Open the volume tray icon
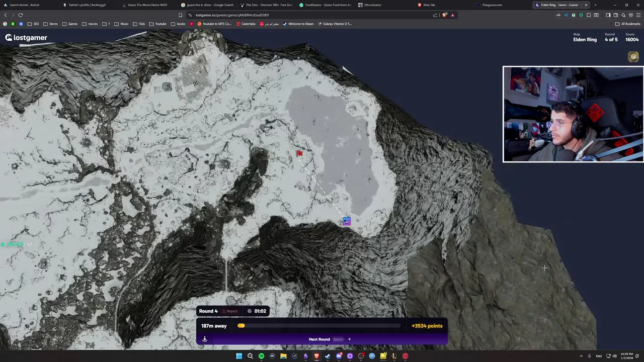 point(614,356)
